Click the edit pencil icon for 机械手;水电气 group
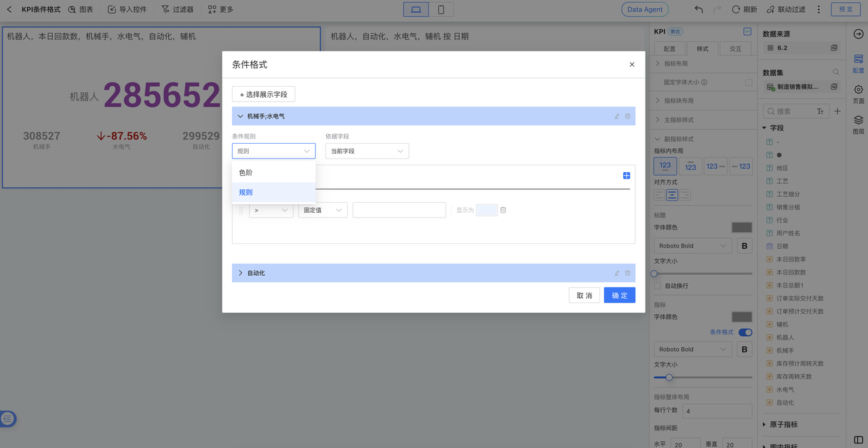Image resolution: width=868 pixels, height=448 pixels. 617,117
